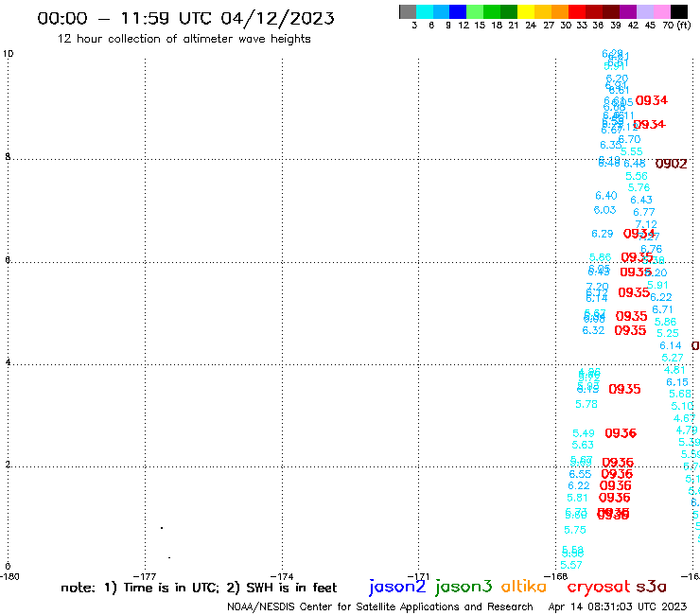Screen dimensions: 700x615
Task: Click the orange 'altika' legend label
Action: pos(524,586)
